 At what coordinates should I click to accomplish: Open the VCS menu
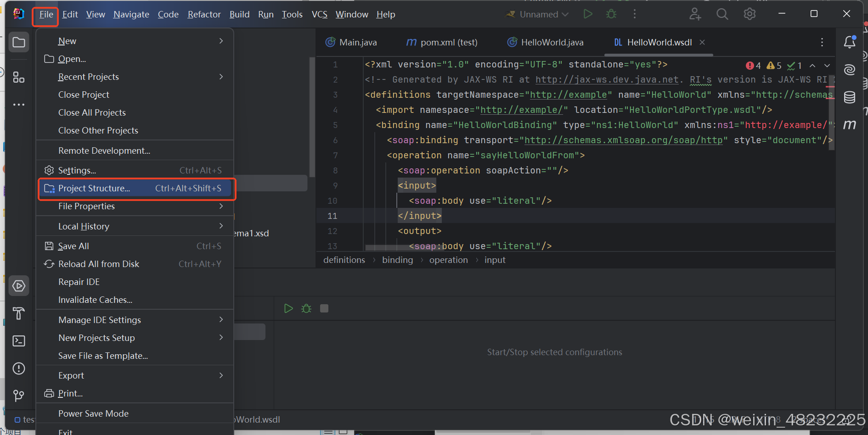[319, 14]
